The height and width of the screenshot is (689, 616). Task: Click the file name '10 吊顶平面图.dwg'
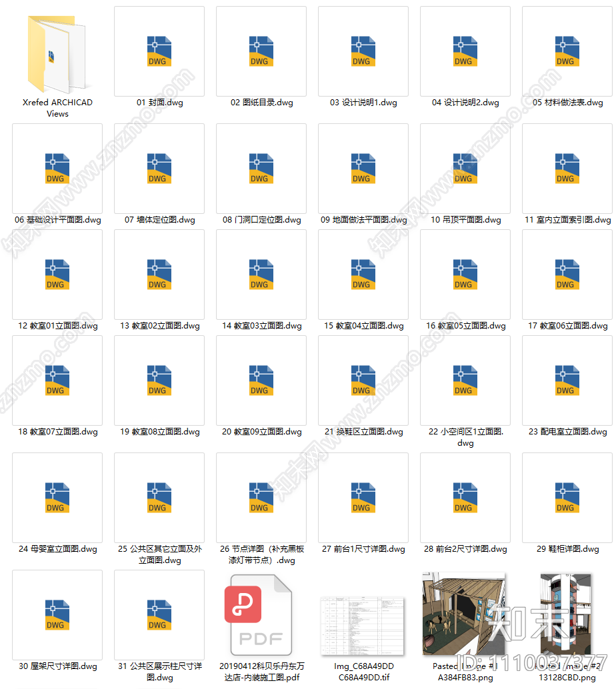point(465,220)
